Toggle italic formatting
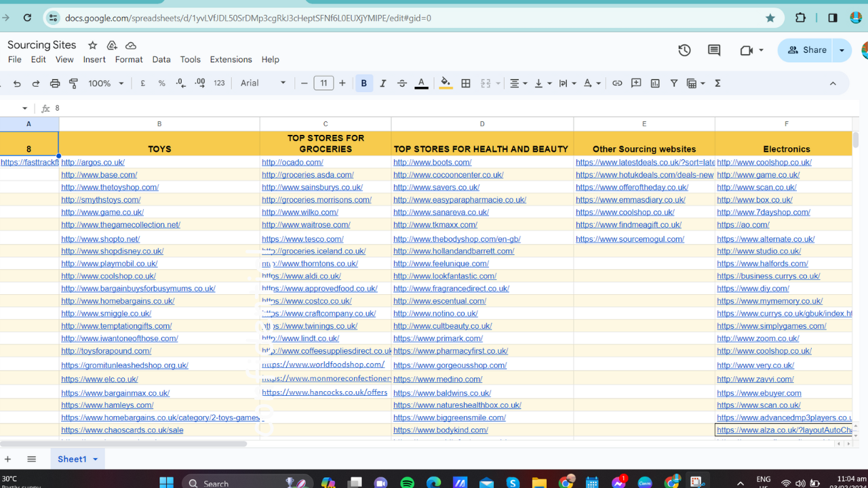This screenshot has width=868, height=488. tap(383, 83)
